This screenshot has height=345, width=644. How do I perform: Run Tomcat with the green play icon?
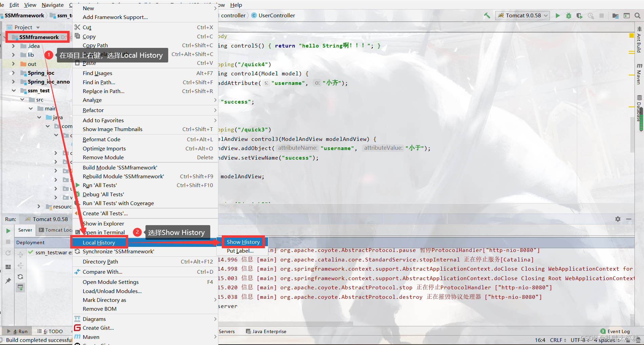(x=558, y=16)
